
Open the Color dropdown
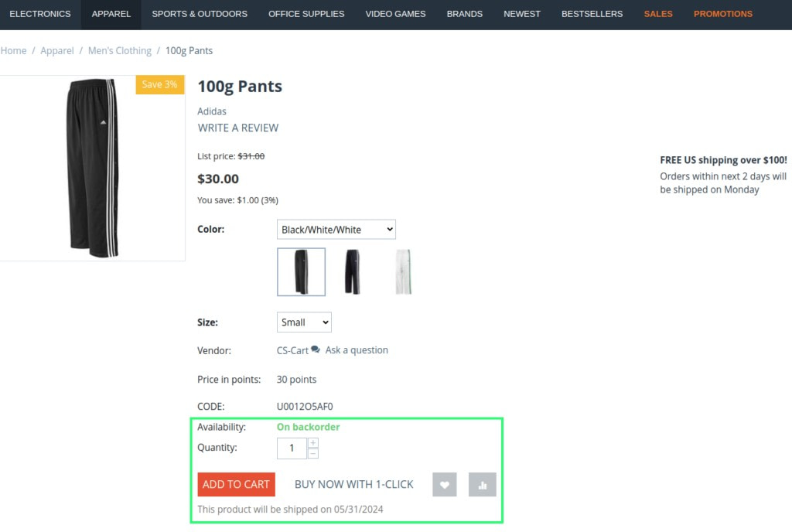(x=336, y=230)
